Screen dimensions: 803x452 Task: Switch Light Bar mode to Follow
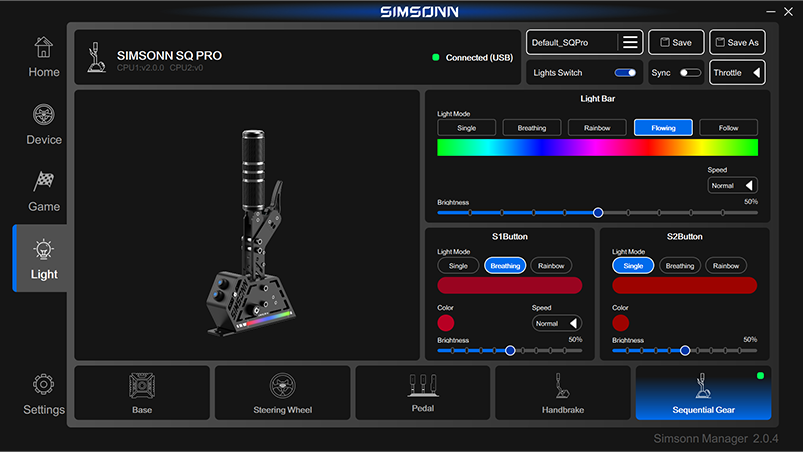(728, 128)
